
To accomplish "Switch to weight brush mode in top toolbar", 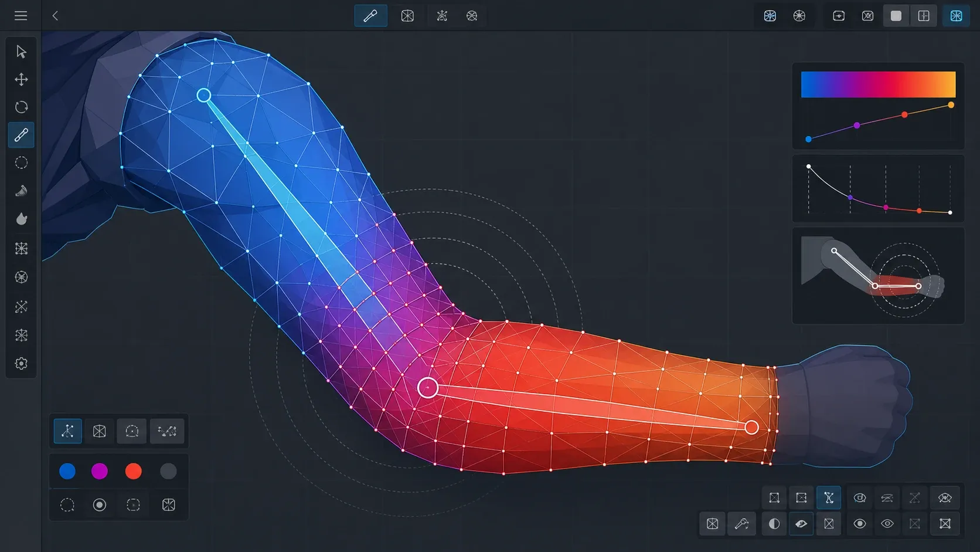I will [x=370, y=16].
